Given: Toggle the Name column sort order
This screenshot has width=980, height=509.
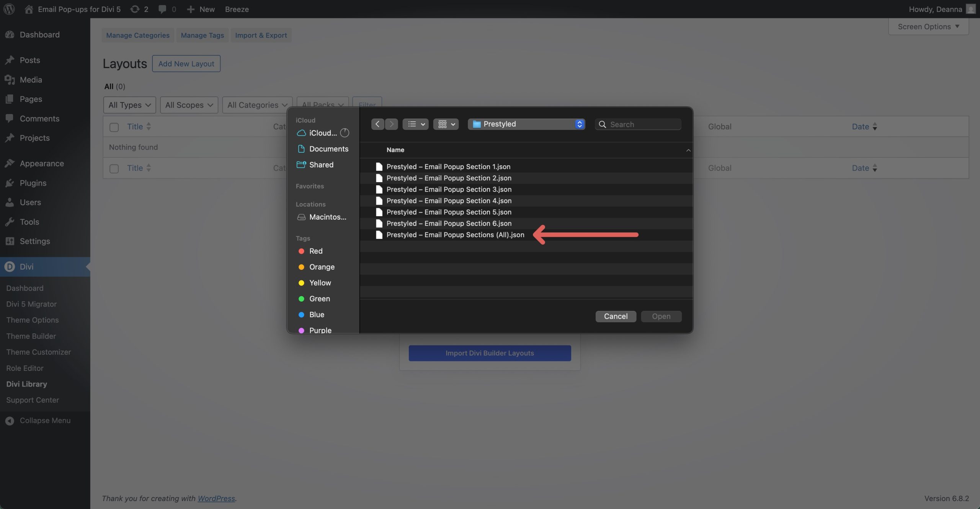Looking at the screenshot, I should (395, 150).
